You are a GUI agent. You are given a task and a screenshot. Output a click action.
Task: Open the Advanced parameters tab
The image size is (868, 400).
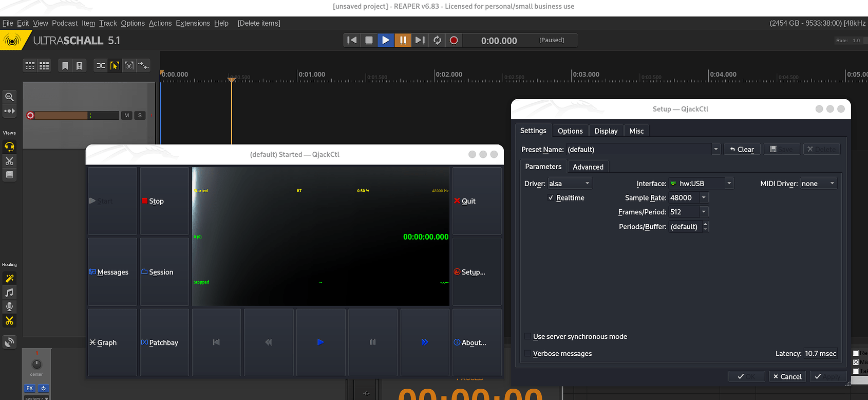pos(588,167)
